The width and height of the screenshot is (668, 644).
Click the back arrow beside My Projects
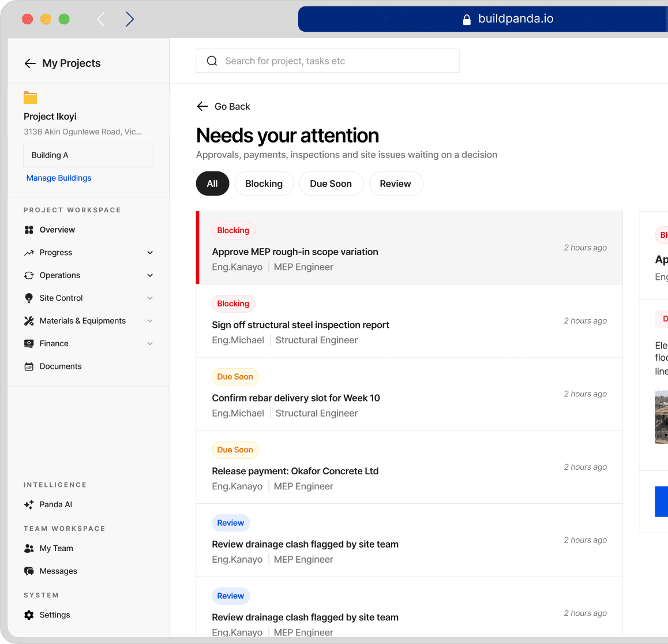click(30, 63)
